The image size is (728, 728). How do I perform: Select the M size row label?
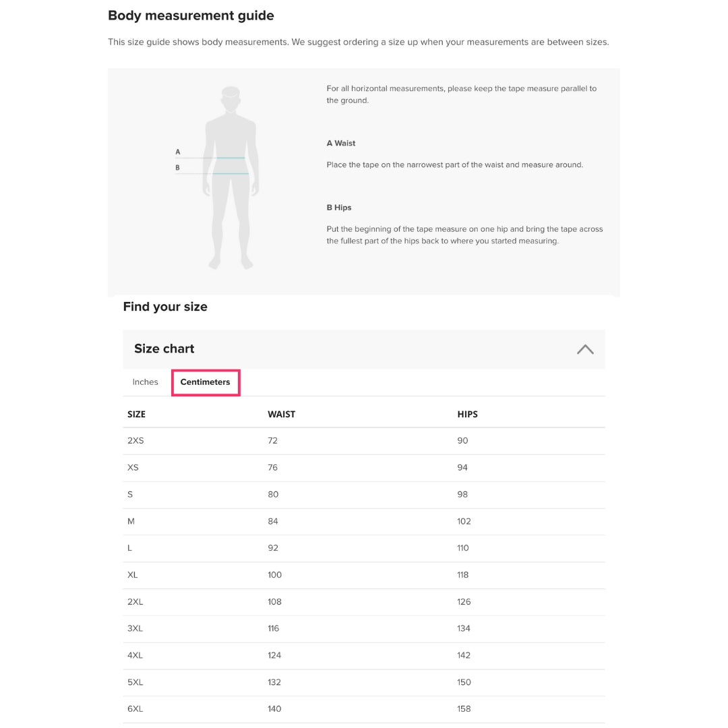131,521
